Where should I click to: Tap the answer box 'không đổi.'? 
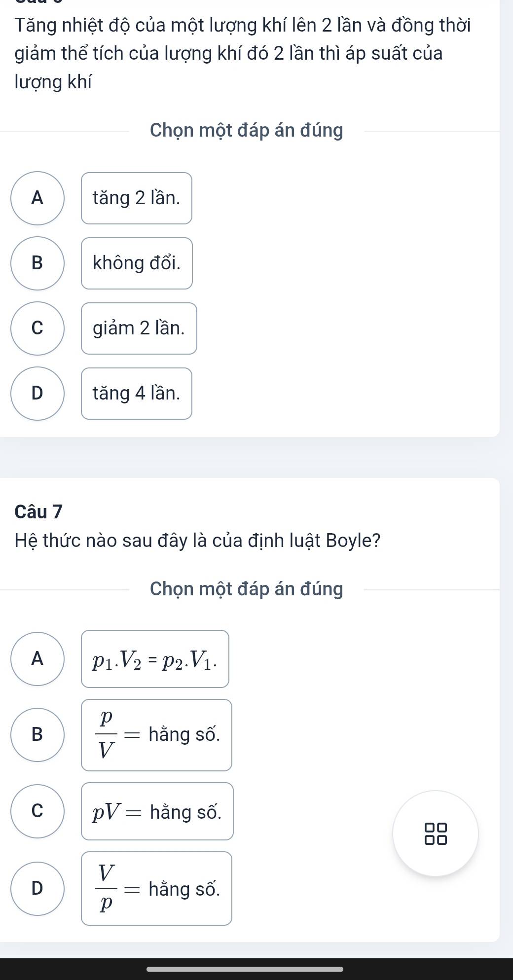tap(137, 263)
